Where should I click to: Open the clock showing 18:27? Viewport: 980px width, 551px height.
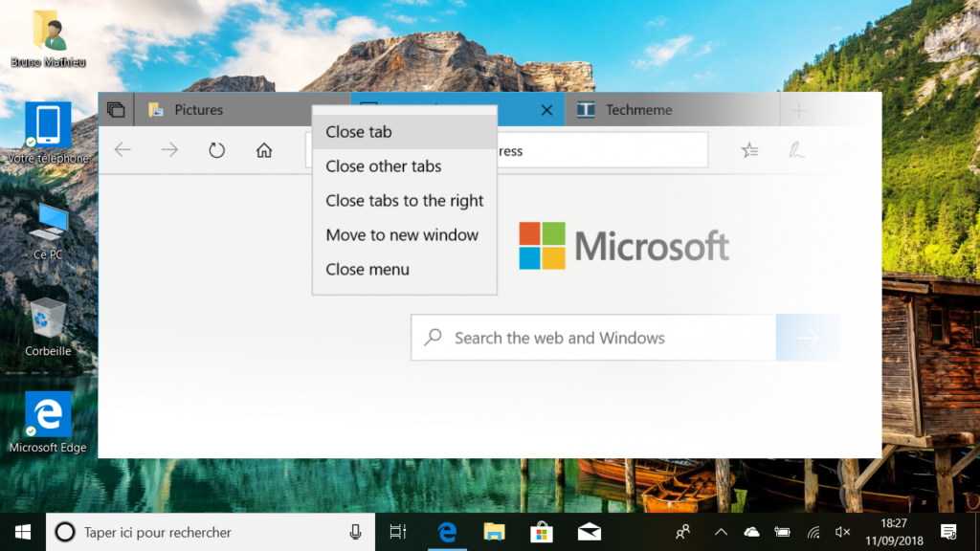pos(894,532)
